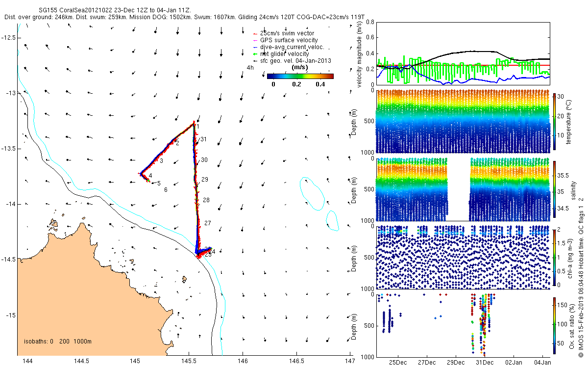Click the '-15' latitude tick label
The image size is (588, 368).
pyautogui.click(x=11, y=315)
